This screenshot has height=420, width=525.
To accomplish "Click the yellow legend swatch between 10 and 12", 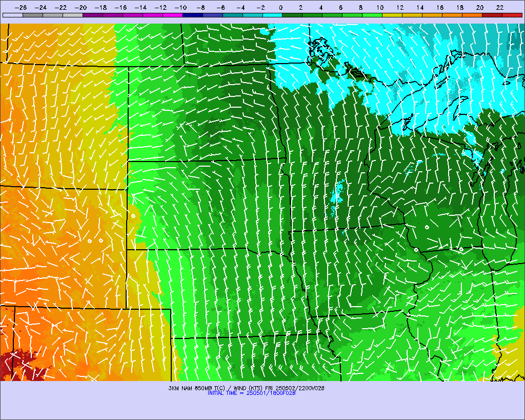I will [392, 15].
